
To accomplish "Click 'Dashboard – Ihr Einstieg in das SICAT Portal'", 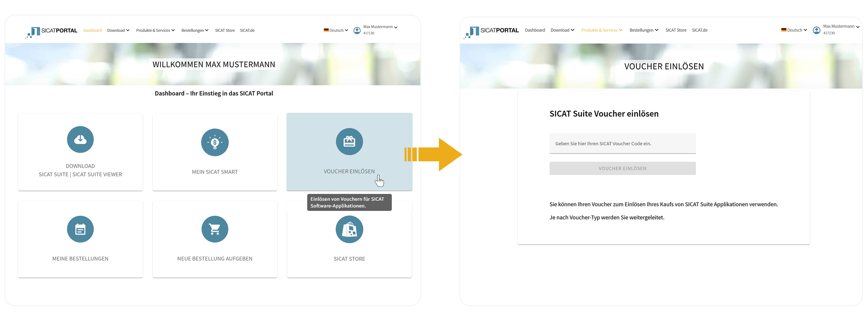I will click(x=214, y=93).
